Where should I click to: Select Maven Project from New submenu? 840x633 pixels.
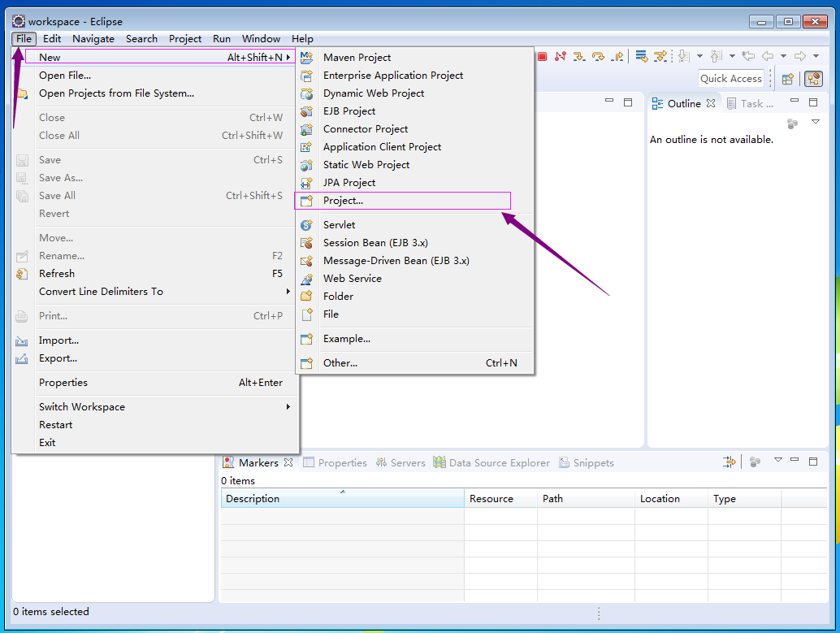[415, 58]
